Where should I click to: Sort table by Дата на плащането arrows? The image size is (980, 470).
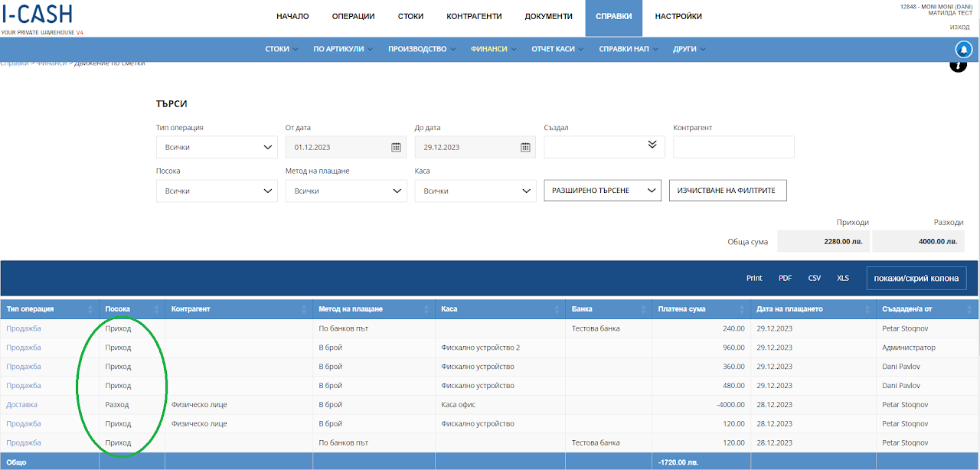coord(868,309)
